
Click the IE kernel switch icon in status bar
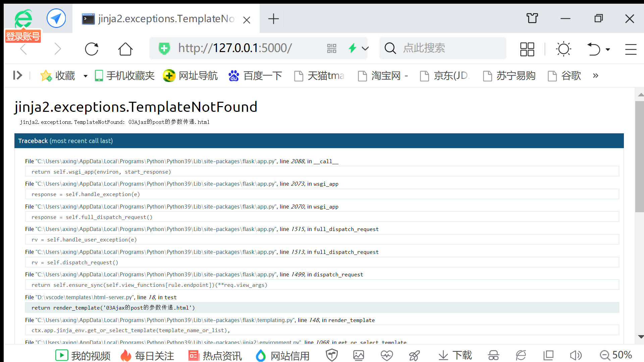[x=521, y=355]
